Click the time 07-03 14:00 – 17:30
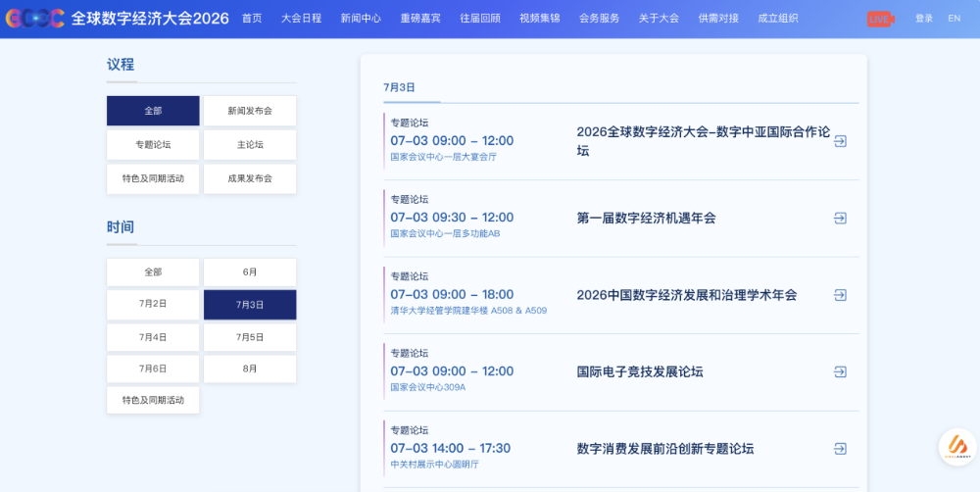 (x=451, y=448)
